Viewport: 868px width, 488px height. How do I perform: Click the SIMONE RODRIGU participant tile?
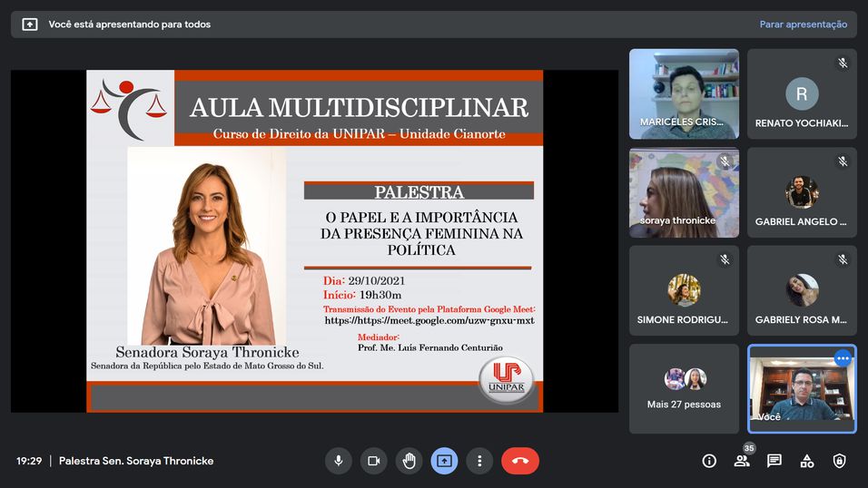[x=684, y=290]
